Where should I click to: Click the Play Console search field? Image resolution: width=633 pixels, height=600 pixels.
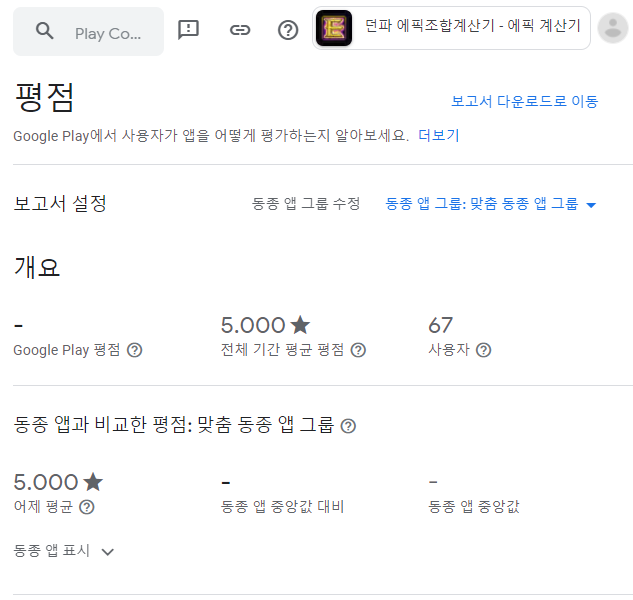pos(88,31)
